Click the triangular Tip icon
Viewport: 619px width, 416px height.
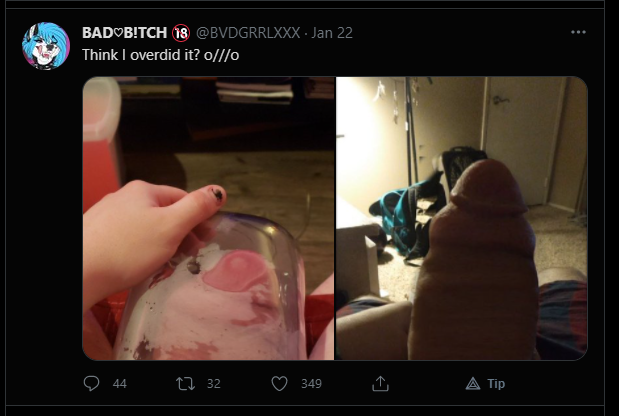[473, 384]
